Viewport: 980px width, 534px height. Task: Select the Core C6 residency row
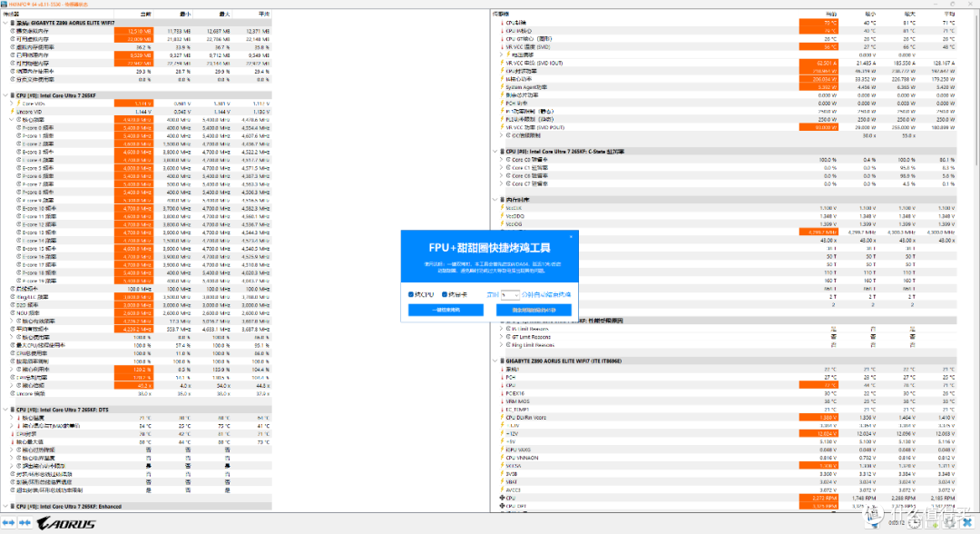(728, 175)
